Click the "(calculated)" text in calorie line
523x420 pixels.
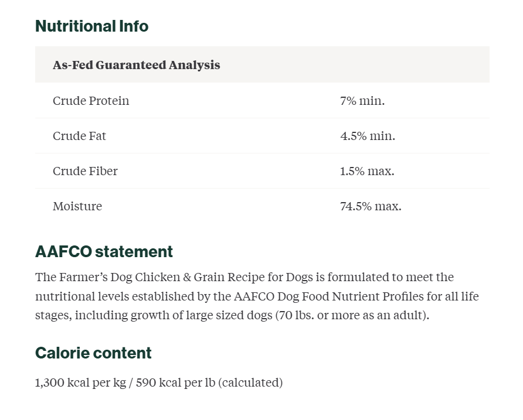[250, 383]
